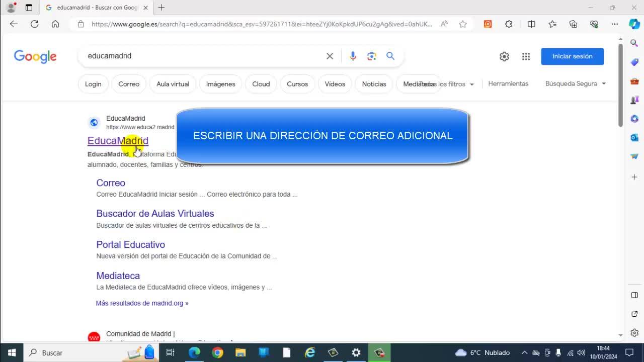Clear the Google search box text
The image size is (644, 362).
[330, 56]
